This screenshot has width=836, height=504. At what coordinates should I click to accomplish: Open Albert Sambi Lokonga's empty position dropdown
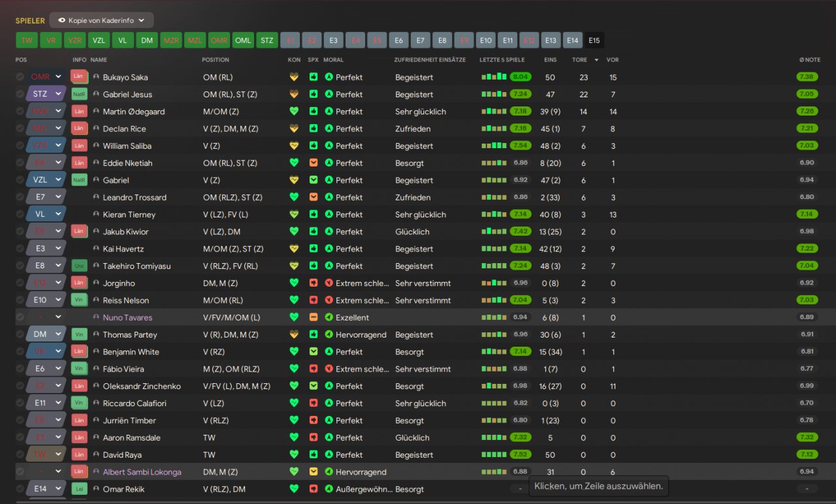[x=46, y=472]
